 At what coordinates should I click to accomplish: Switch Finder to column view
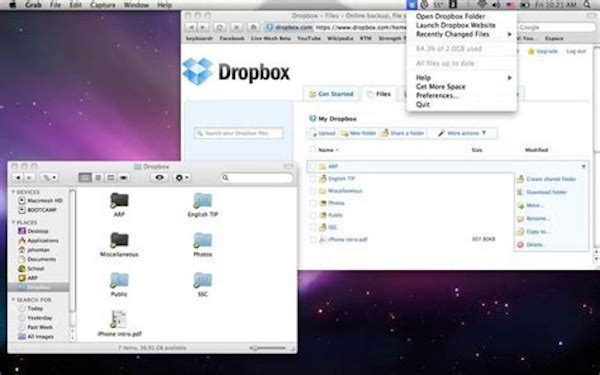pos(111,178)
